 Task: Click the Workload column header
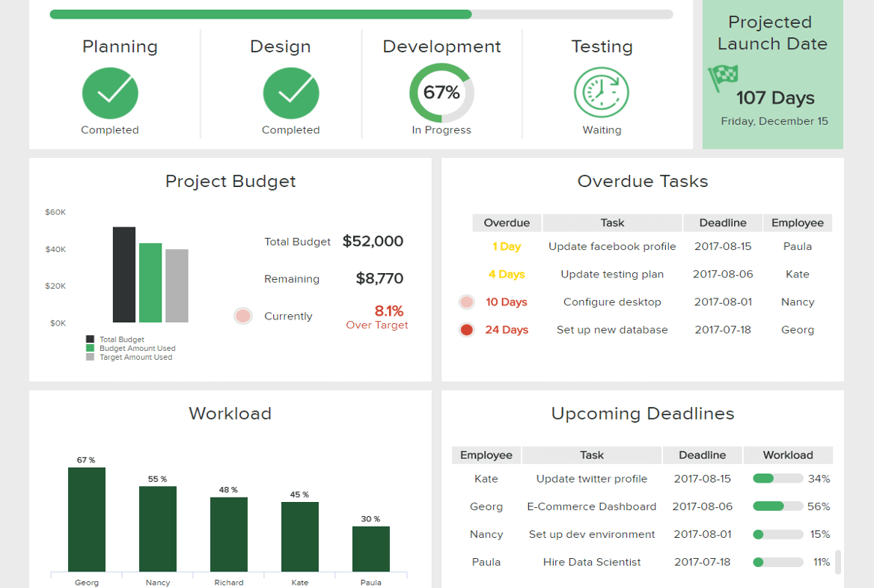pos(787,455)
